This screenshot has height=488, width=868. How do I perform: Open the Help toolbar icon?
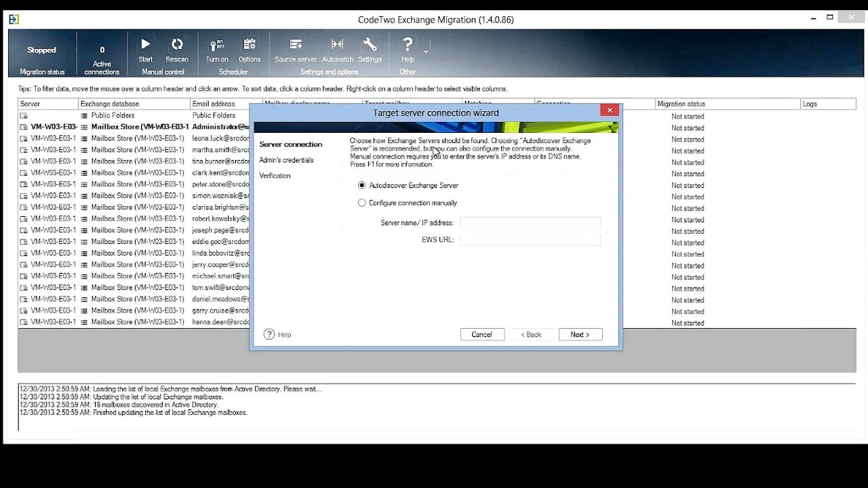tap(408, 45)
